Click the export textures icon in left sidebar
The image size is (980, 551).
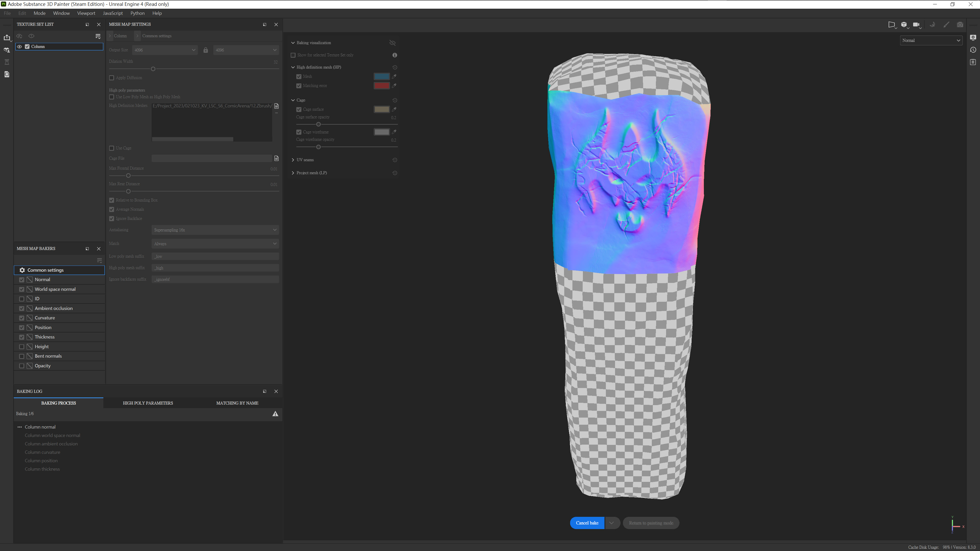(7, 37)
